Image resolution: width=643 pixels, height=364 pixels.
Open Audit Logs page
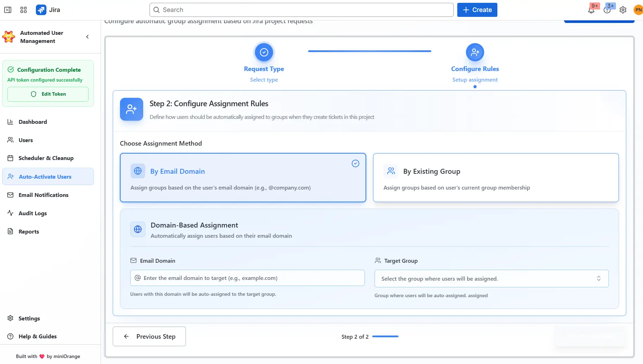(48, 213)
